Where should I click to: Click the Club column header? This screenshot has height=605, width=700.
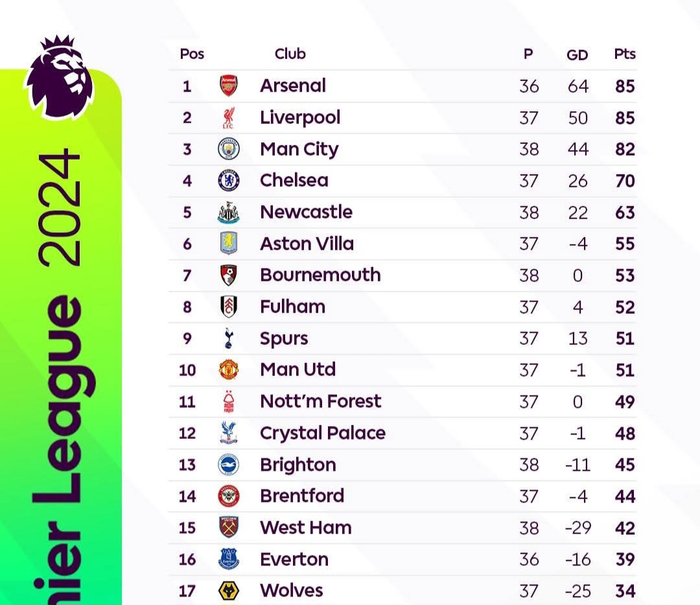coord(290,54)
